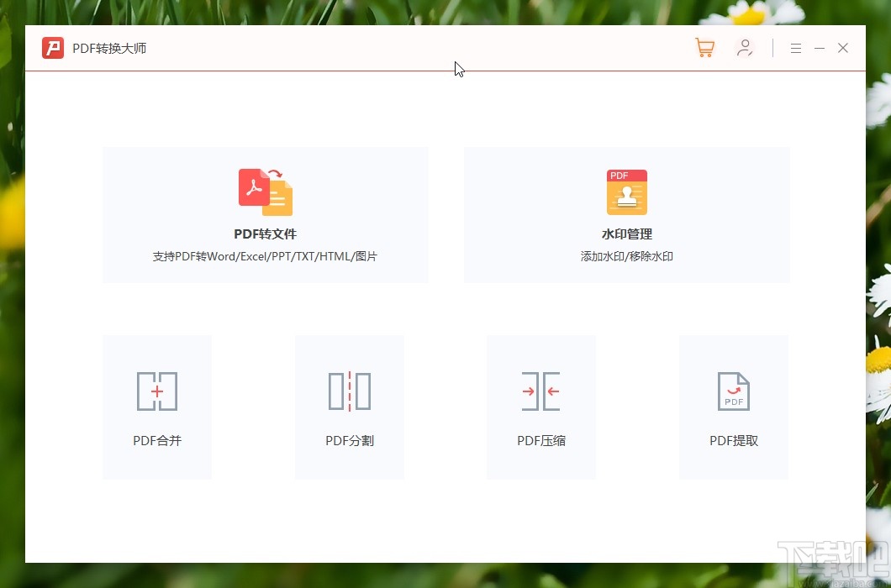Click the PDF分割 split icon
Viewport: 891px width, 588px height.
pos(350,391)
